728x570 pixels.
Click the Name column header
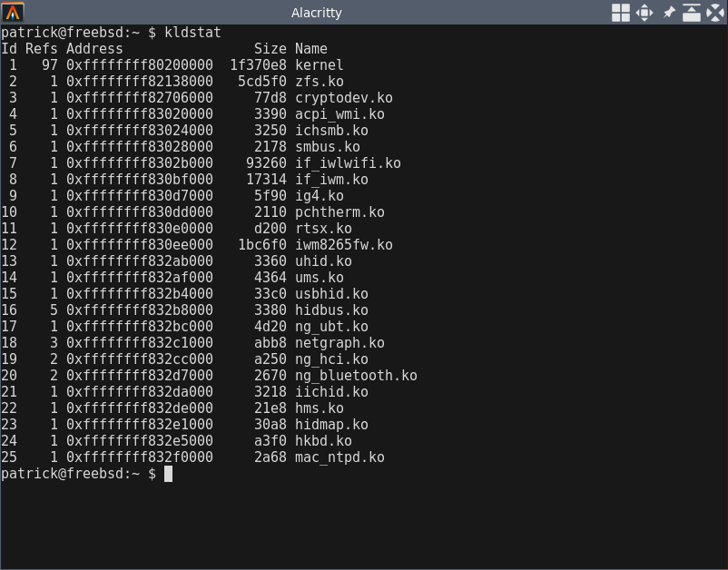pyautogui.click(x=311, y=49)
